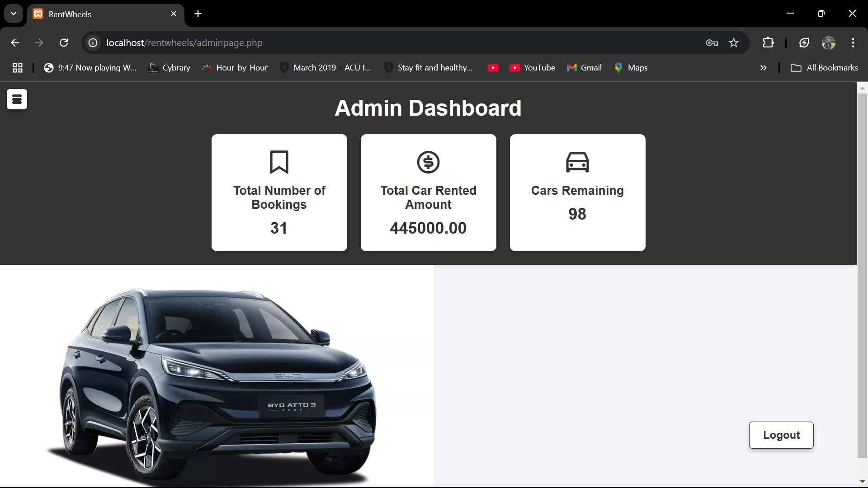Open the 'Stay fit and healthy...' bookmark
Image resolution: width=868 pixels, height=488 pixels.
pos(429,68)
